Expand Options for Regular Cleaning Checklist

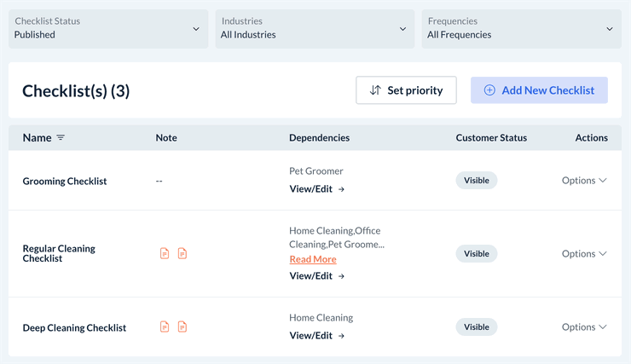[584, 254]
